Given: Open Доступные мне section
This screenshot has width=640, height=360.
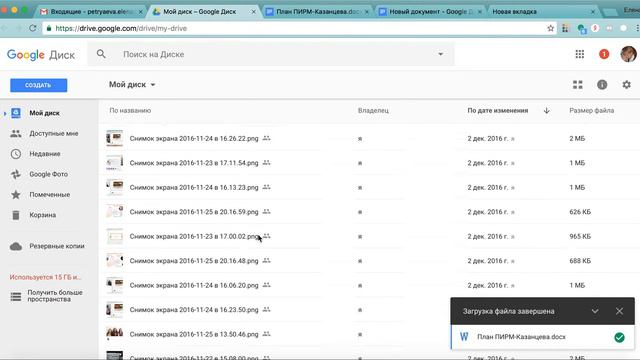Looking at the screenshot, I should point(53,133).
